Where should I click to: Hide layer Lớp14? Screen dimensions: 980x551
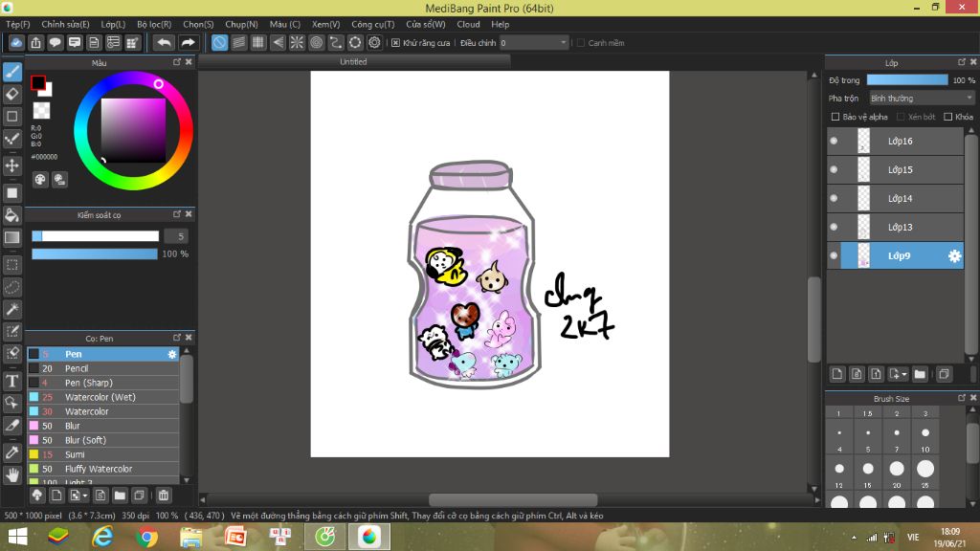(834, 199)
